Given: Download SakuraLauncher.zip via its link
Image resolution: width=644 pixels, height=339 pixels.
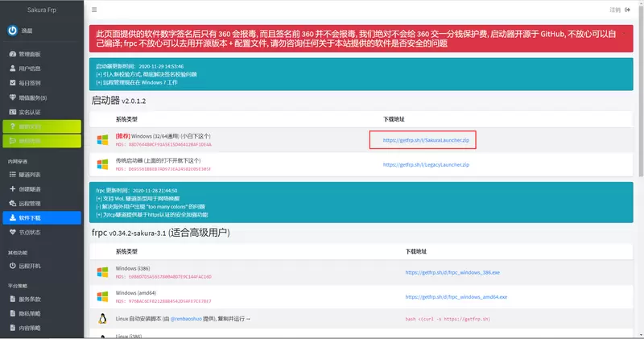Looking at the screenshot, I should [426, 140].
